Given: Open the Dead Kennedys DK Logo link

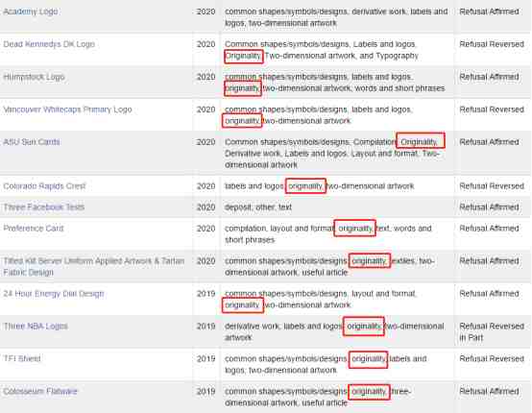Looking at the screenshot, I should tap(49, 44).
